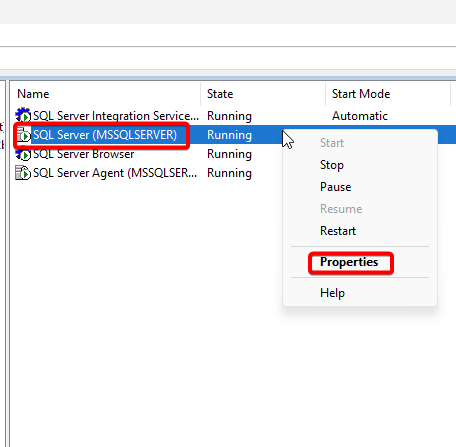
Task: Click the SQL Server Agent service icon
Action: (x=23, y=173)
